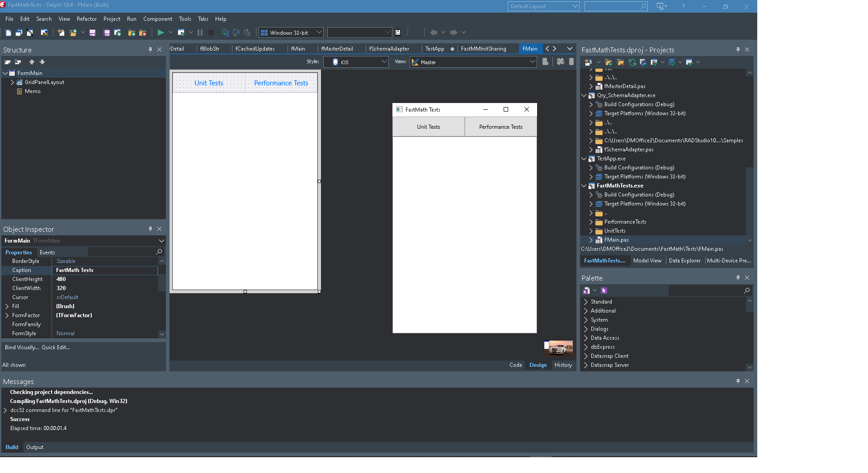
Task: Click the Add to Project folder icon
Action: point(132,33)
